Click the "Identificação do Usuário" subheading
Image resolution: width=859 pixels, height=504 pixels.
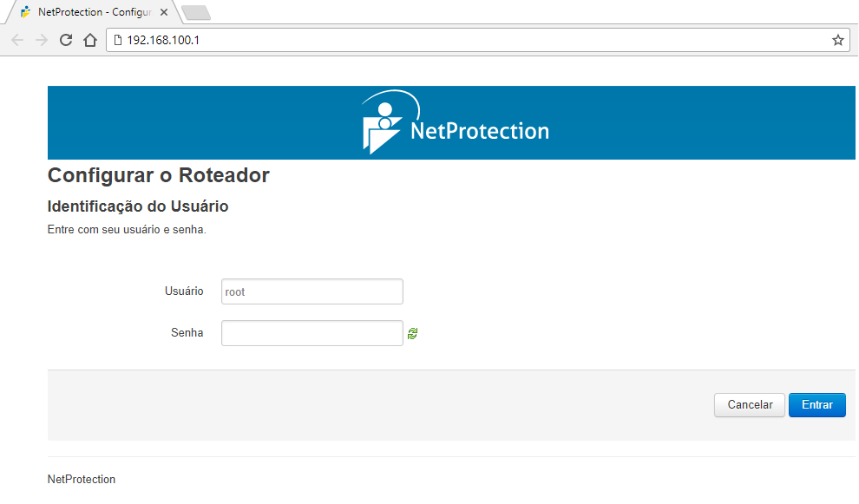click(x=138, y=206)
